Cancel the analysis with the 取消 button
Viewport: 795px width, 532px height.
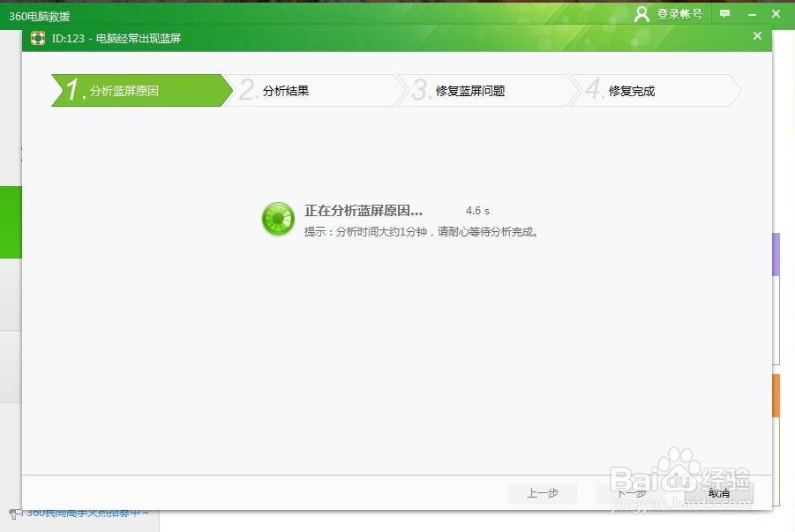719,493
